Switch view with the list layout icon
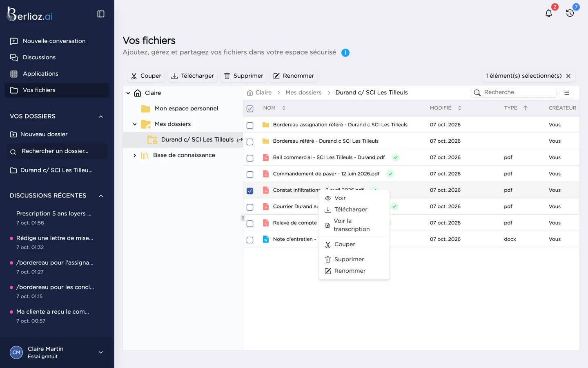 566,93
